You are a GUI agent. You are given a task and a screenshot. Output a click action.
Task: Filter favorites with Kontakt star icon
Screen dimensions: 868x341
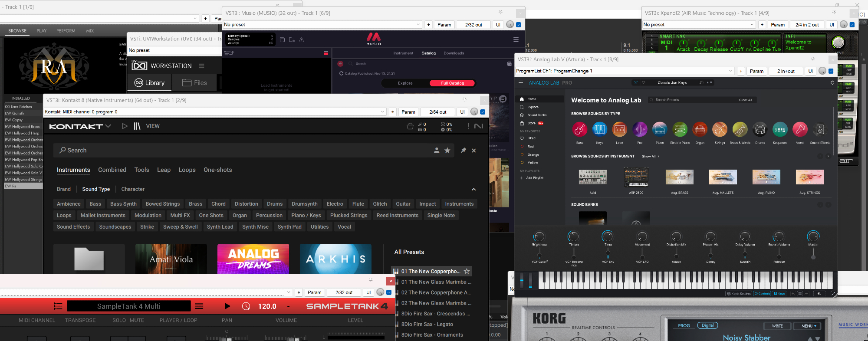coord(447,150)
